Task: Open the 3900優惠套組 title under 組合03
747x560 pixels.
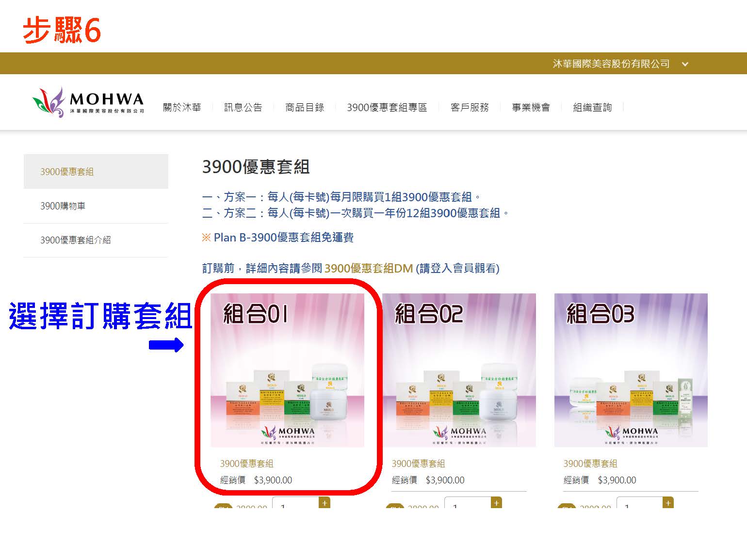Action: click(x=590, y=464)
